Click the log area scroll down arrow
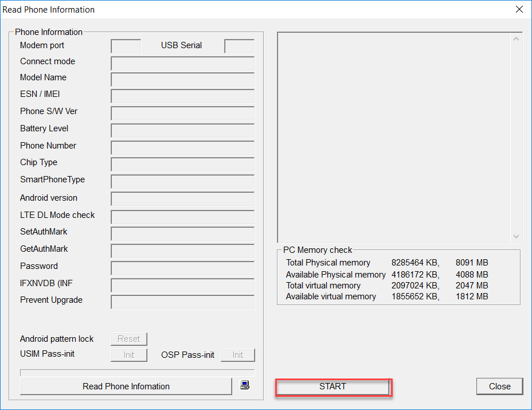The width and height of the screenshot is (532, 410). click(516, 236)
